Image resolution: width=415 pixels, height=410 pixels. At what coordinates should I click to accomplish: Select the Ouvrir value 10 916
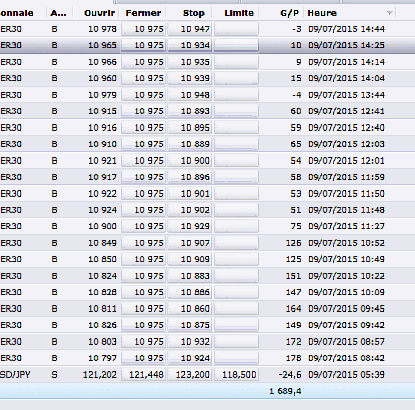pos(102,128)
